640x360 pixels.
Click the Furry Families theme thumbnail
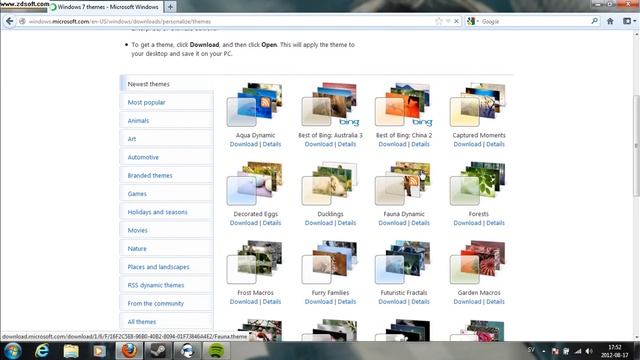tap(330, 262)
